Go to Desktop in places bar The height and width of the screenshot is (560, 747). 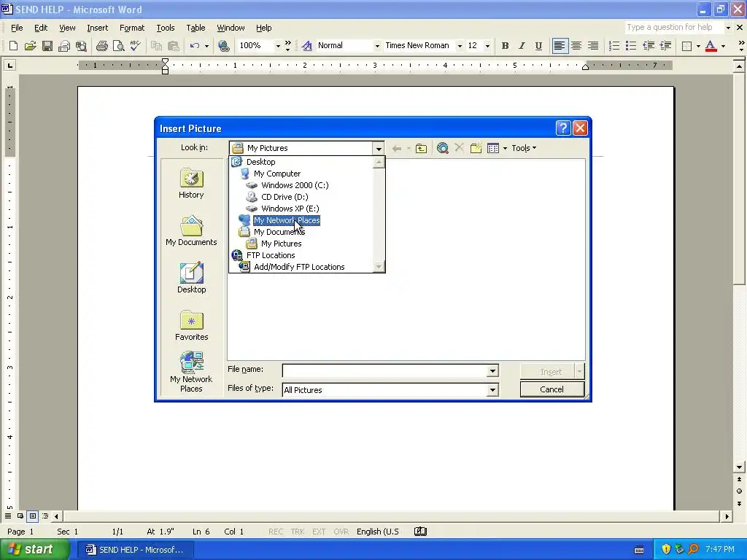tap(192, 278)
